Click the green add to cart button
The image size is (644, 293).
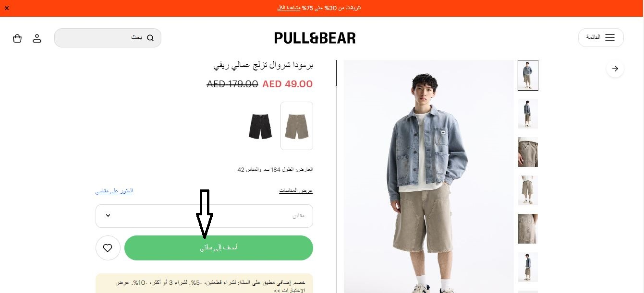219,248
